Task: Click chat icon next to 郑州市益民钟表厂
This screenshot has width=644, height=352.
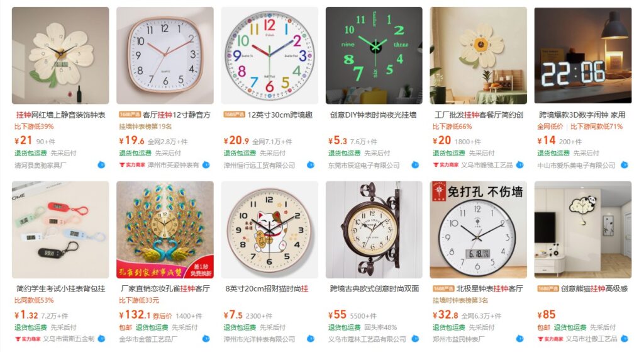Action: pyautogui.click(x=519, y=339)
